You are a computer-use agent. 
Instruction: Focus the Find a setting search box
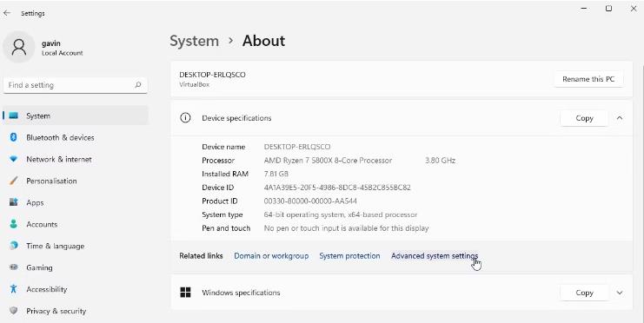(75, 85)
